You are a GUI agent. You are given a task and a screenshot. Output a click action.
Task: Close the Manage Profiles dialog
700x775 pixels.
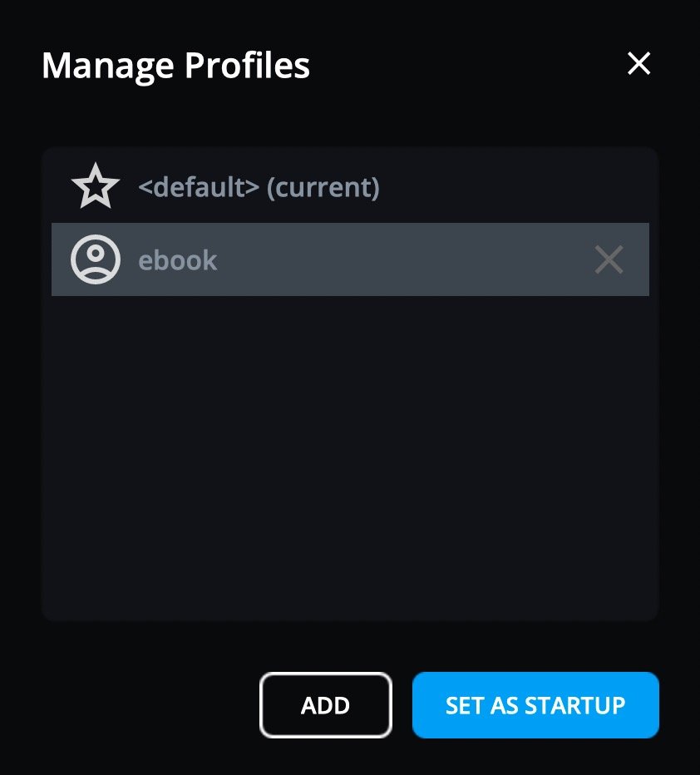pos(638,64)
